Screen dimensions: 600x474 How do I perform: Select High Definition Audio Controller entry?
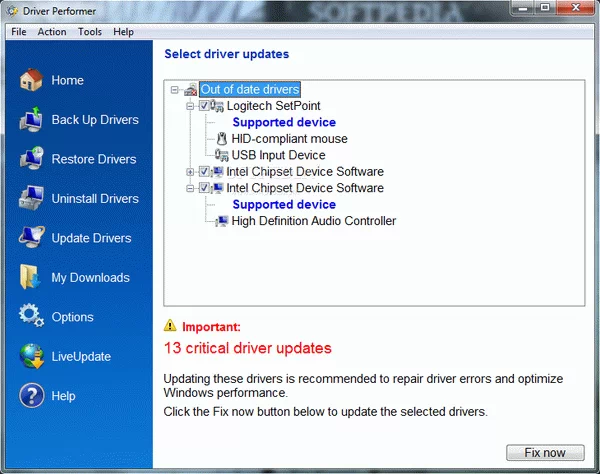tap(313, 221)
